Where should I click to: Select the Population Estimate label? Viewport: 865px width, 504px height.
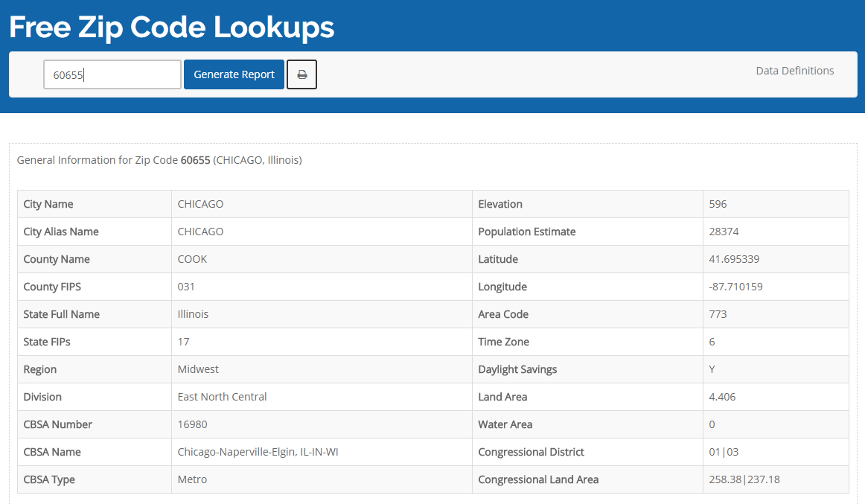coord(527,232)
